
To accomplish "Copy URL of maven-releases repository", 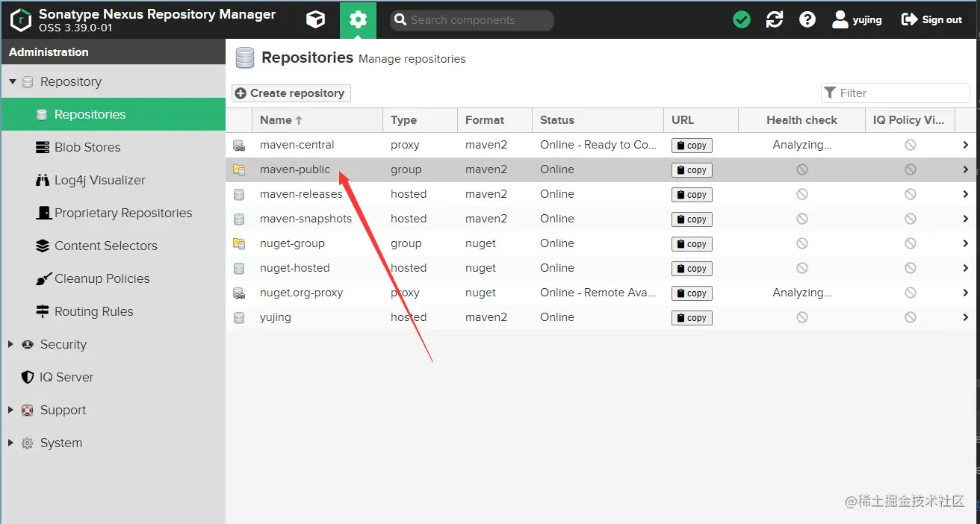I will (692, 195).
